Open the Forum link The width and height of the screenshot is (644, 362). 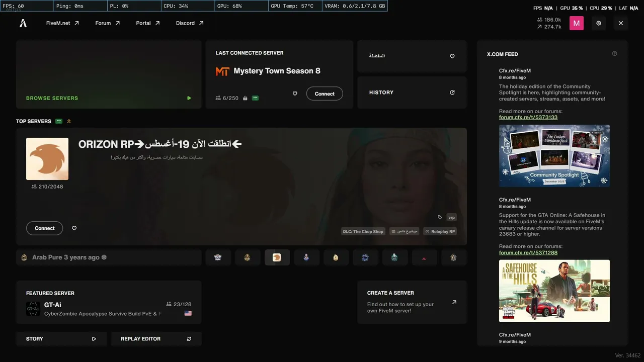[108, 23]
